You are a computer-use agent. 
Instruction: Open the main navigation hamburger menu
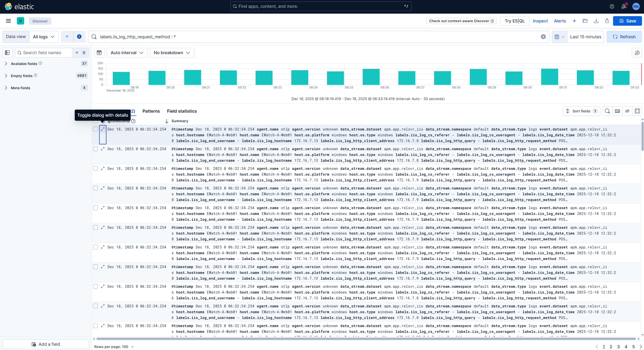[8, 21]
